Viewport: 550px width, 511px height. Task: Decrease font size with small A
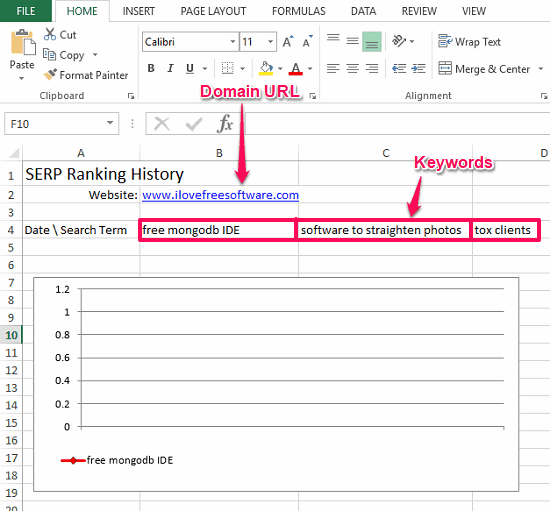click(x=307, y=42)
